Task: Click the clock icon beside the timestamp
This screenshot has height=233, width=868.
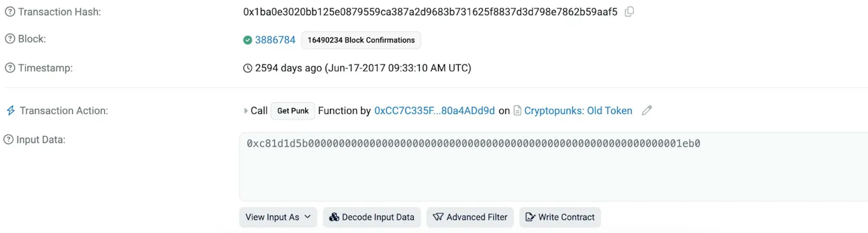Action: pyautogui.click(x=248, y=68)
